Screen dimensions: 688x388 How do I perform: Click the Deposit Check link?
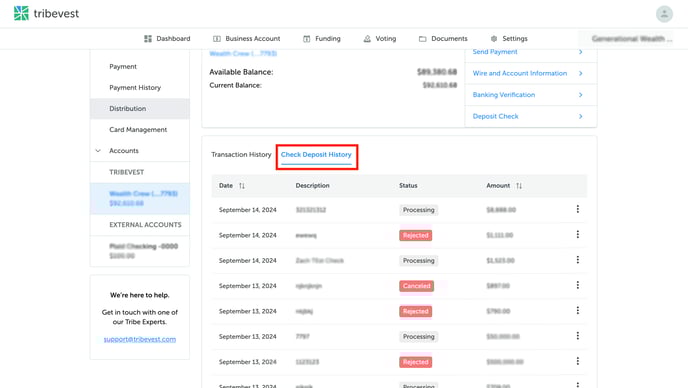(495, 116)
